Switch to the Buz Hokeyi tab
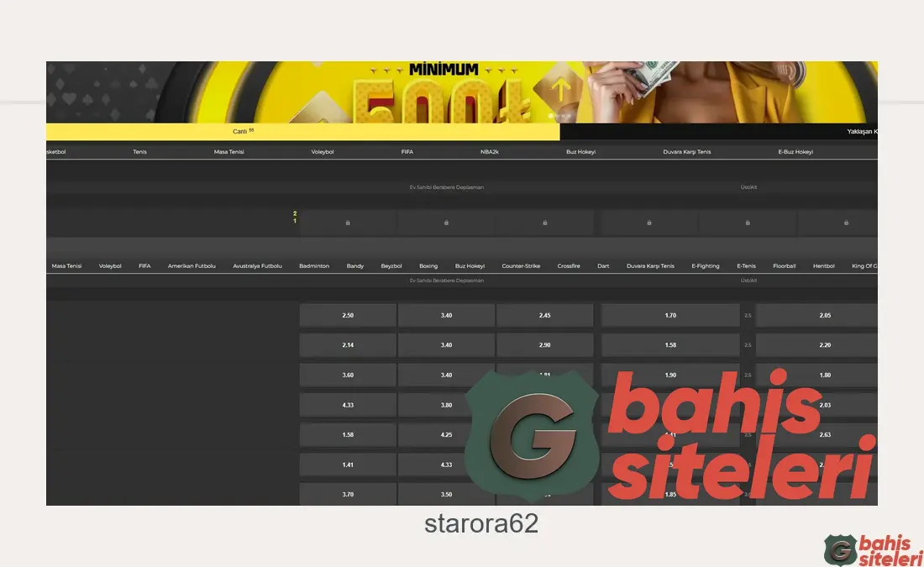The height and width of the screenshot is (567, 924). click(x=580, y=151)
